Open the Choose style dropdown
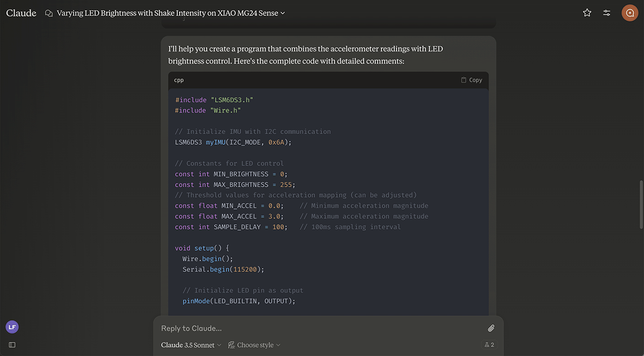The image size is (644, 356). pyautogui.click(x=254, y=345)
